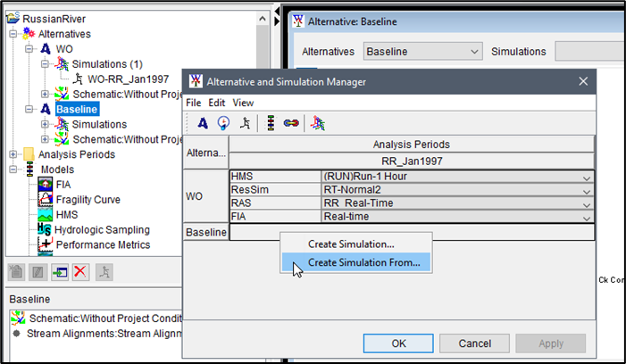Click the Analysis Periods column header
The width and height of the screenshot is (626, 364).
(x=412, y=145)
